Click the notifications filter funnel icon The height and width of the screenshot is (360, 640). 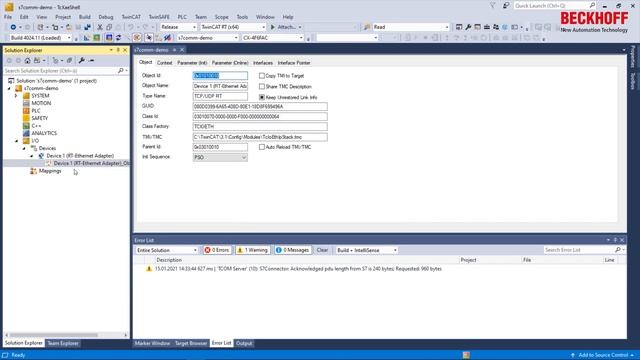(x=493, y=6)
